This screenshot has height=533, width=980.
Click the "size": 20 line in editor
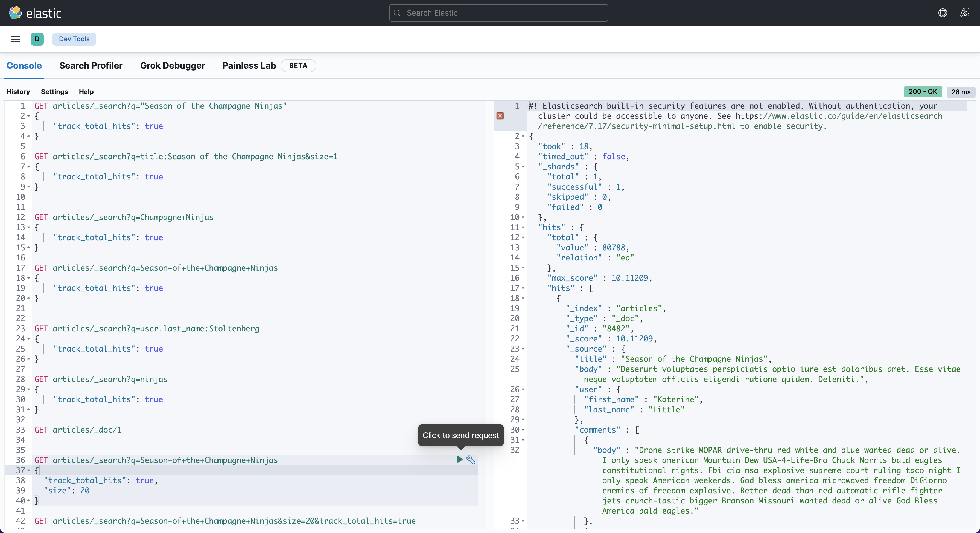pyautogui.click(x=66, y=491)
